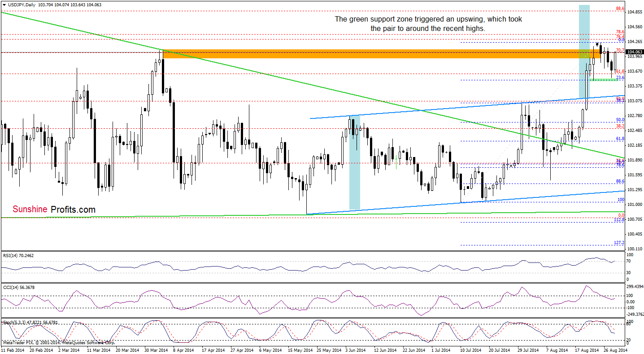
Task: Click the 112.8 Fibonacci extension label
Action: point(620,220)
